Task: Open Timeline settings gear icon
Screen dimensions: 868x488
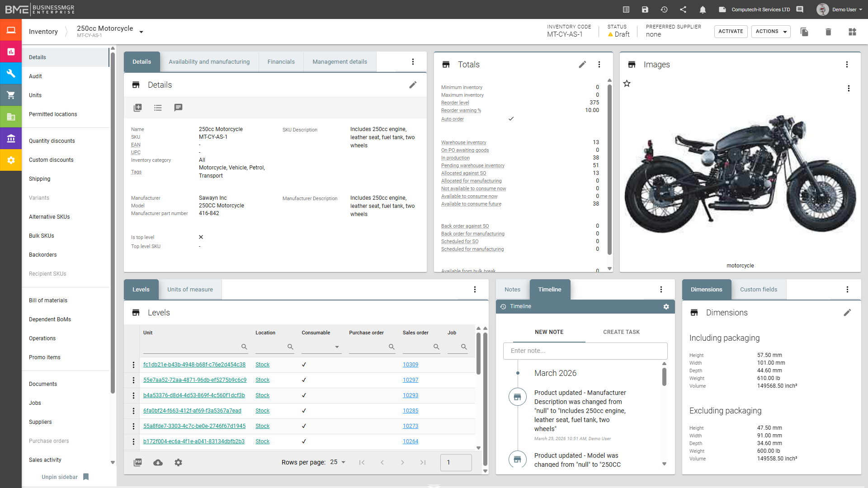Action: click(666, 307)
